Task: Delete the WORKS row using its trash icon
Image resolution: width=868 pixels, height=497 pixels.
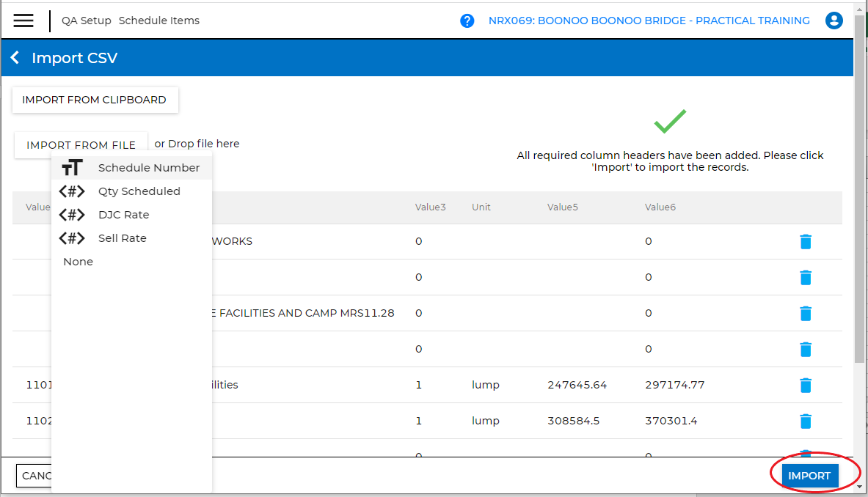Action: (806, 241)
